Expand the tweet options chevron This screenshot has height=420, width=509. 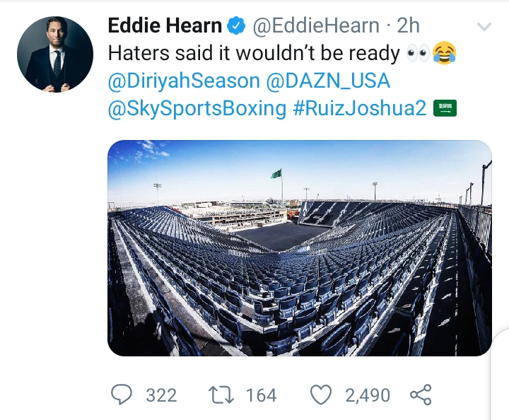pos(484,26)
